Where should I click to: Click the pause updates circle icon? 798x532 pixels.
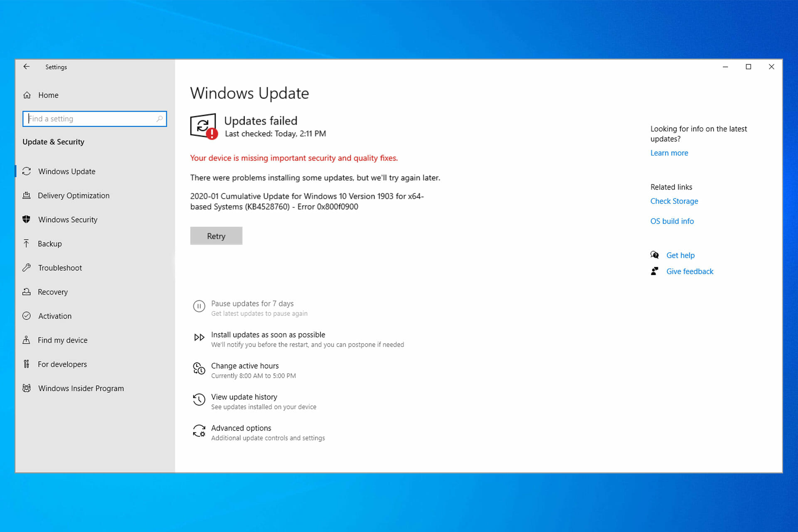pyautogui.click(x=199, y=306)
